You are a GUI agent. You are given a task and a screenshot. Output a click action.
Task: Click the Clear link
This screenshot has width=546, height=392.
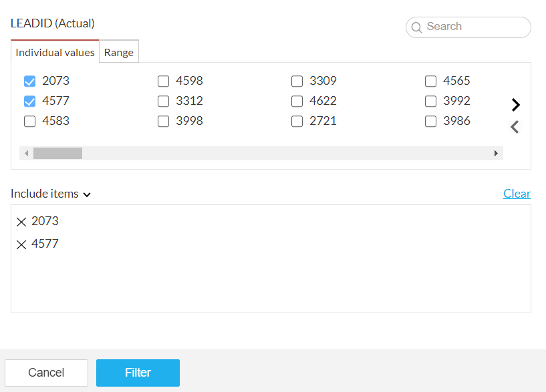pyautogui.click(x=517, y=194)
